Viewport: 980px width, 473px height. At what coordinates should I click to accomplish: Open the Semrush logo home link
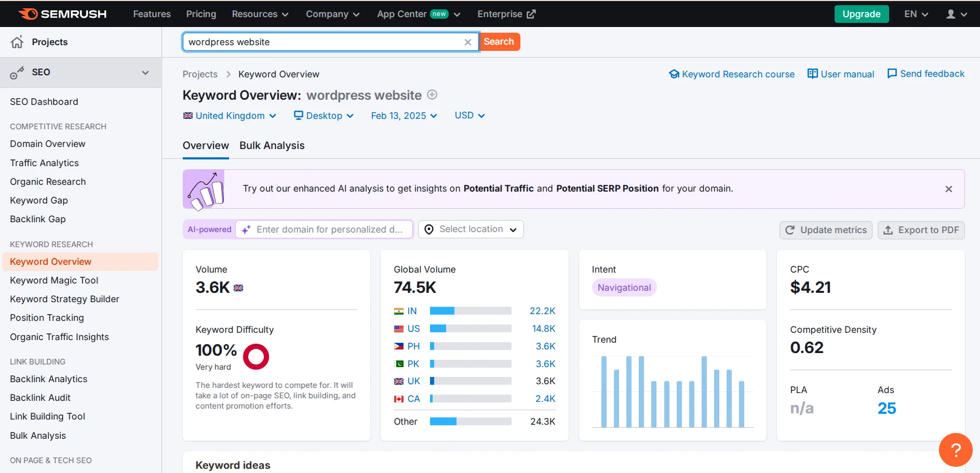[x=62, y=14]
